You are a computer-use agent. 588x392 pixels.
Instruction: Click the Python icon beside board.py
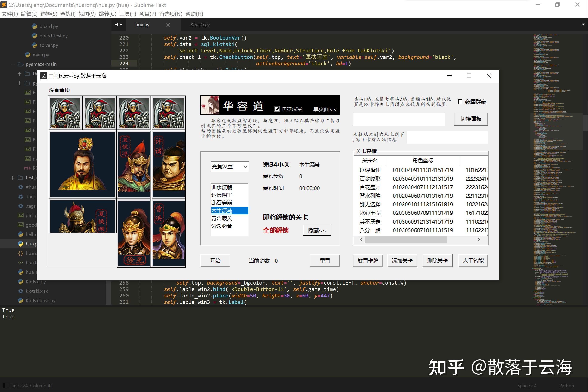[x=35, y=26]
